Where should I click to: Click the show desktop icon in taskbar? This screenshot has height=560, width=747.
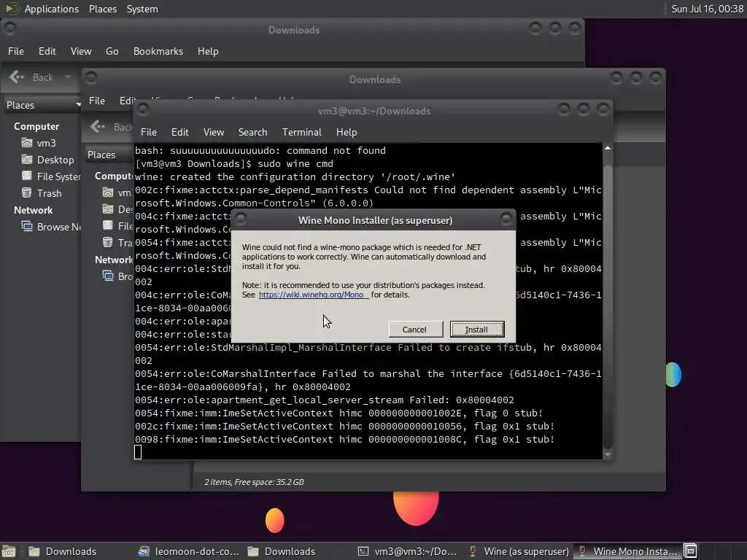click(x=9, y=551)
